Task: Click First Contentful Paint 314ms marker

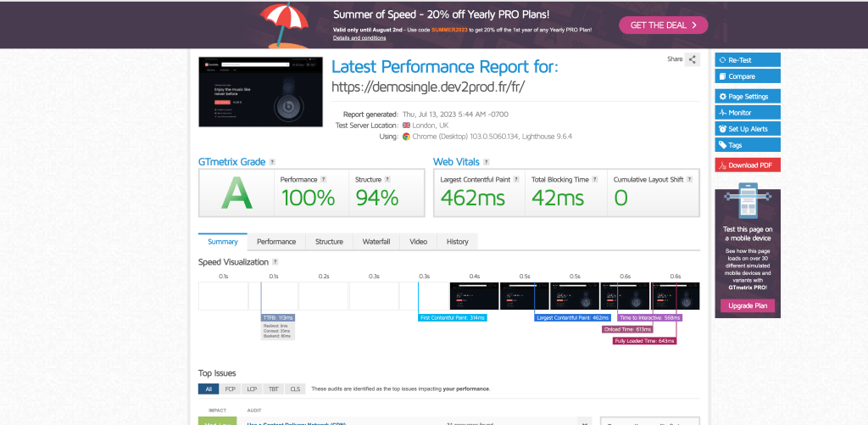Action: pyautogui.click(x=453, y=318)
